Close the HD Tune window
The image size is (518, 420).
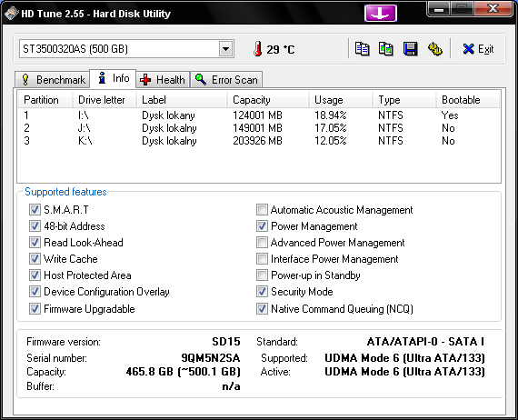(493, 8)
